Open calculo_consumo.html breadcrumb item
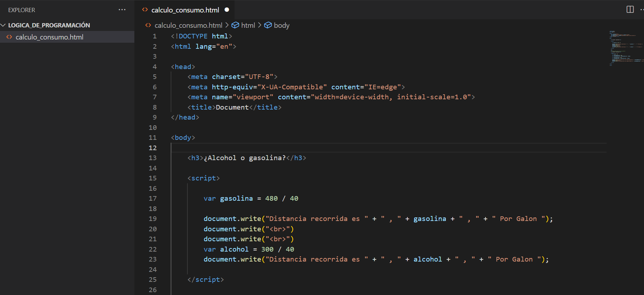Screen dimensions: 644x295 pos(188,25)
